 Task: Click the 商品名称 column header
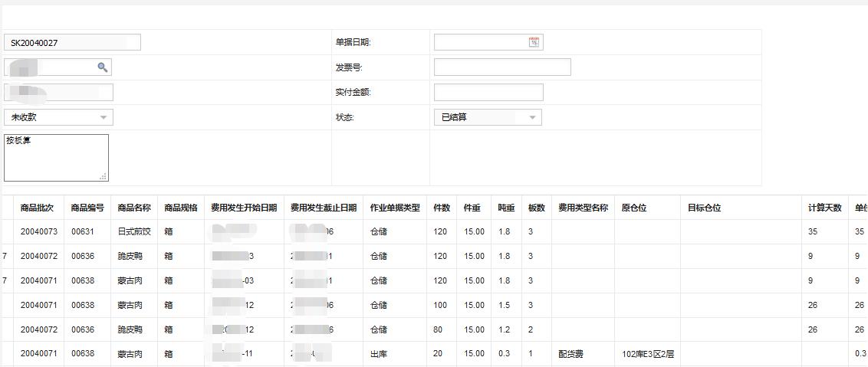tap(134, 208)
